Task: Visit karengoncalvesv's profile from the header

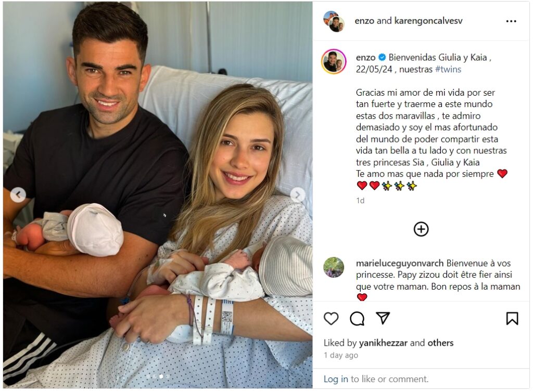Action: click(x=428, y=21)
